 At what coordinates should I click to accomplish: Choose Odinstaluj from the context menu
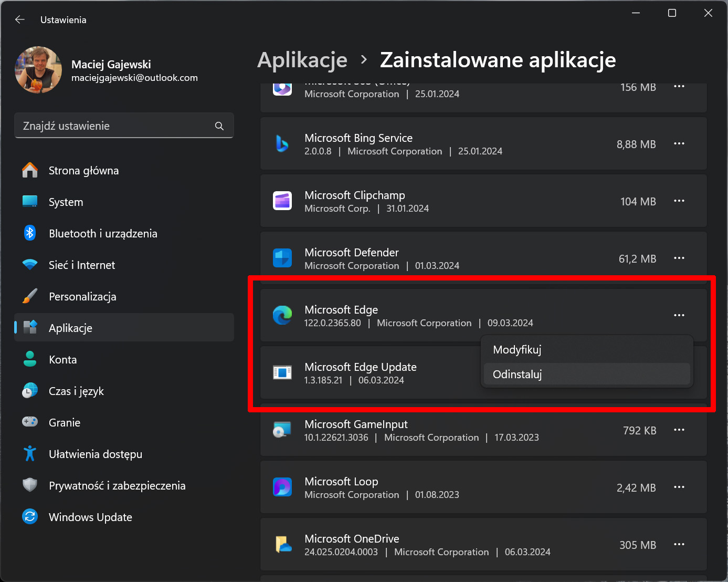[587, 375]
